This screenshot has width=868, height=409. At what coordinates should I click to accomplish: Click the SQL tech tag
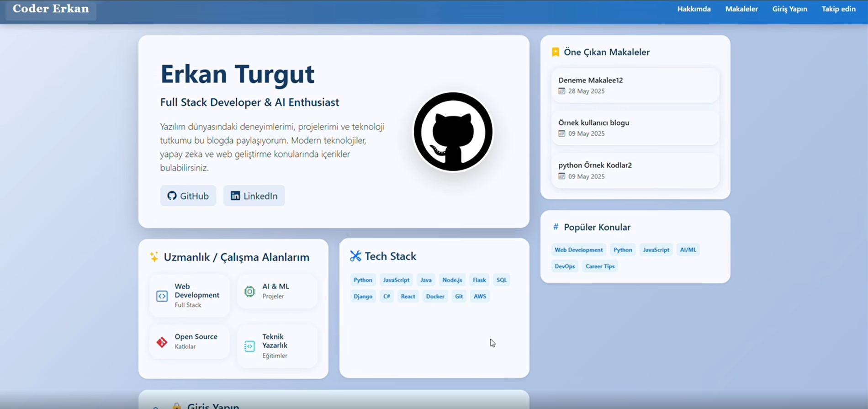502,280
